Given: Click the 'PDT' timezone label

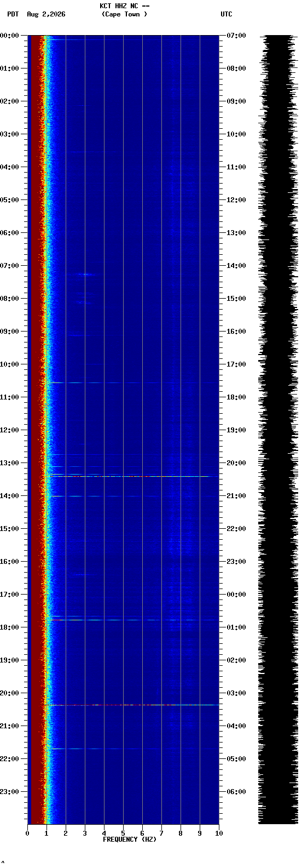Looking at the screenshot, I should coord(13,14).
